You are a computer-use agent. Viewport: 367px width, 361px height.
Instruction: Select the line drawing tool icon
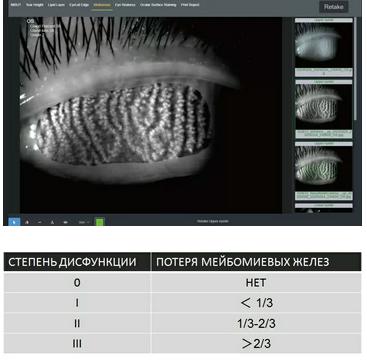40,222
